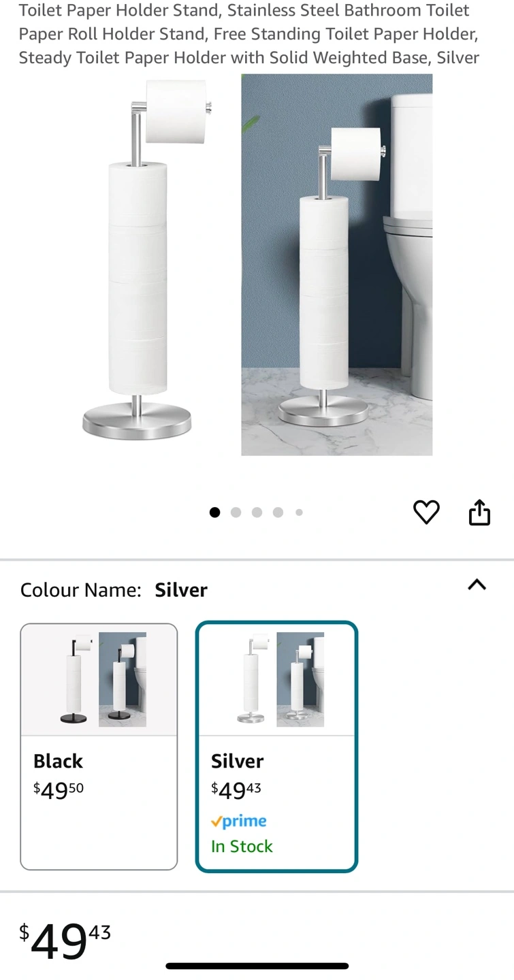This screenshot has height=980, width=514.
Task: Tap the In Stock label
Action: (242, 846)
